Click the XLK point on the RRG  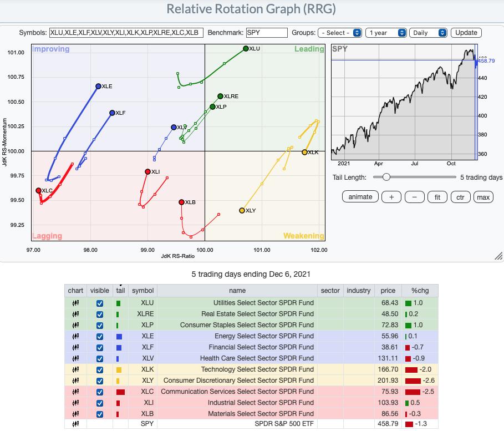click(x=304, y=152)
